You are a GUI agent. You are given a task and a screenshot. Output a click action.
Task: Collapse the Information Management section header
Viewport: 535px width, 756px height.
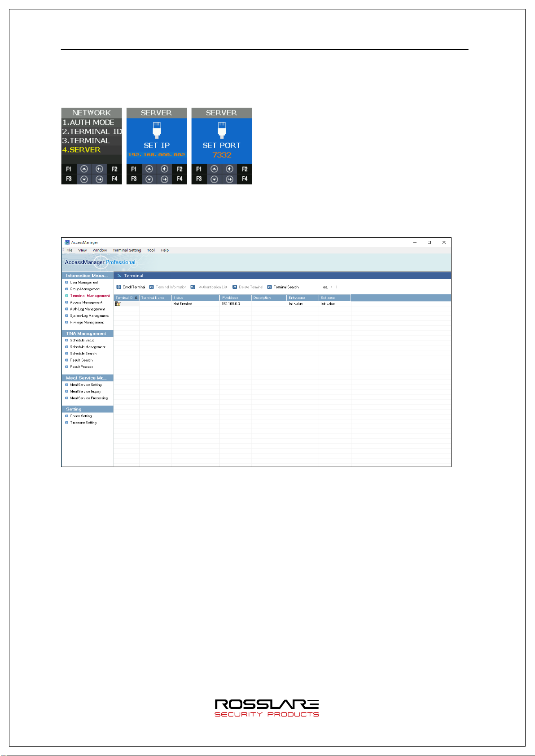coord(88,275)
